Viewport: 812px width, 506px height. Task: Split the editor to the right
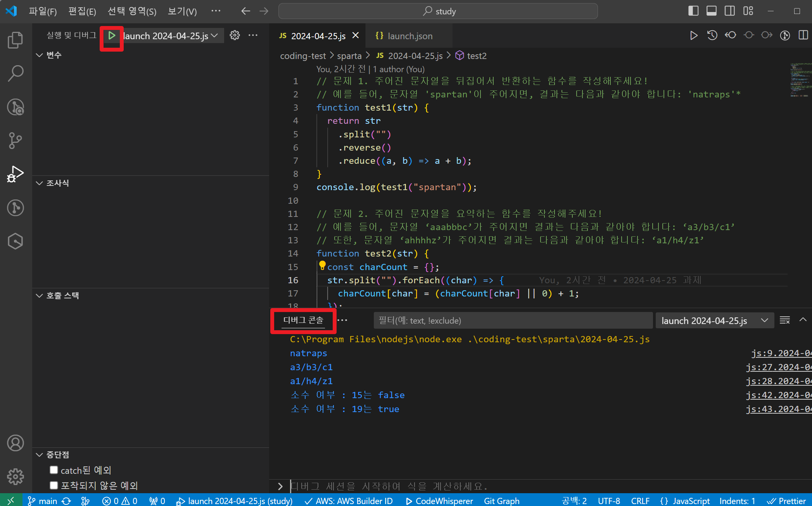coord(803,36)
